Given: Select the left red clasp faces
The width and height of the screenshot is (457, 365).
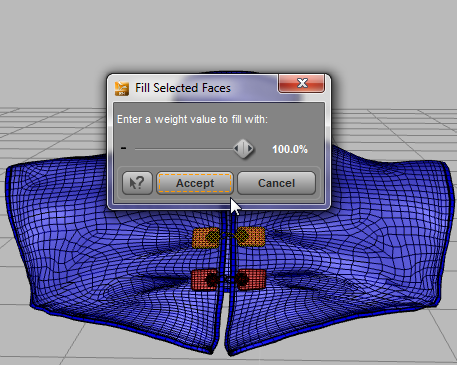Looking at the screenshot, I should pos(204,280).
